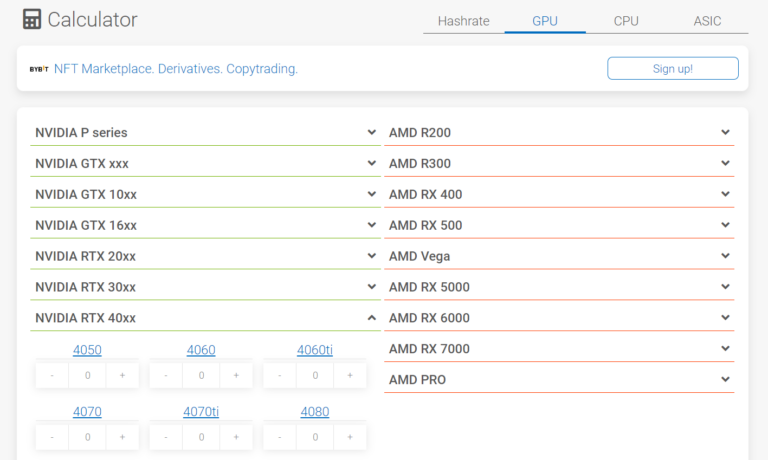Screen dimensions: 768x460
Task: Switch to the Hashrate tab
Action: (463, 21)
